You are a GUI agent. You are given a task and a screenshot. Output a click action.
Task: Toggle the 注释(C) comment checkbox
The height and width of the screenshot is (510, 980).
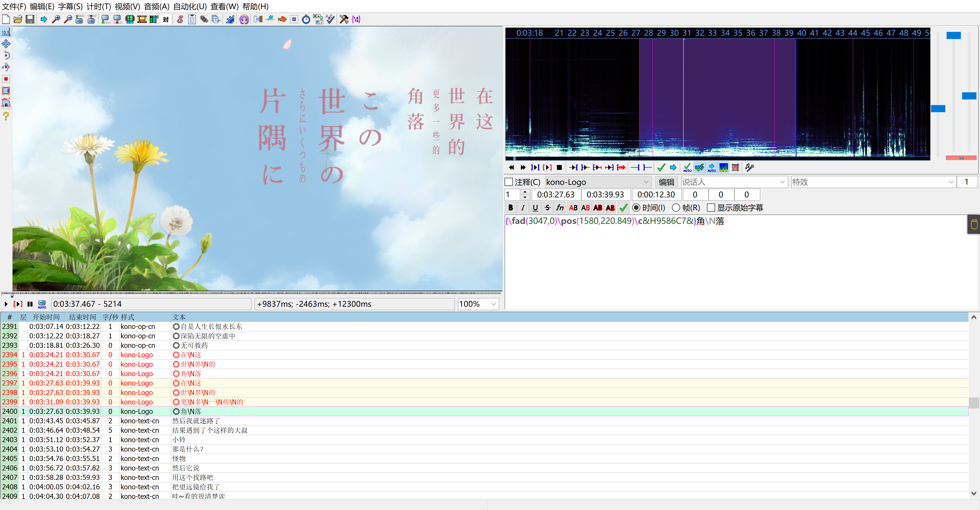[x=509, y=182]
